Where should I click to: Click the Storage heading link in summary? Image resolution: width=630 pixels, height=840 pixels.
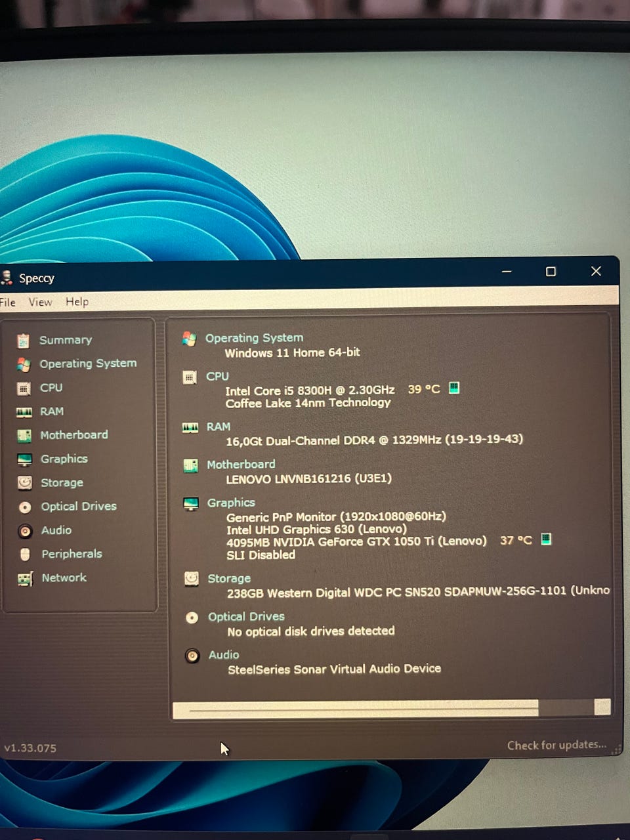click(x=229, y=579)
